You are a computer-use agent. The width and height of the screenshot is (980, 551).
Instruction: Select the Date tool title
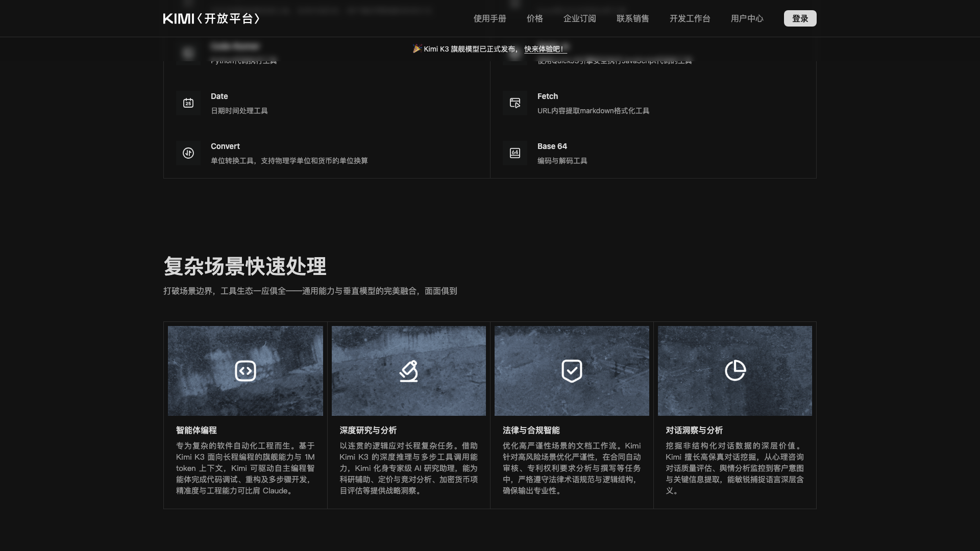219,96
